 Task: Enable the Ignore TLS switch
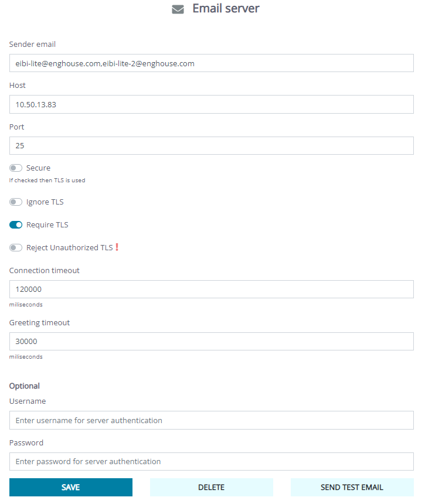click(x=16, y=202)
